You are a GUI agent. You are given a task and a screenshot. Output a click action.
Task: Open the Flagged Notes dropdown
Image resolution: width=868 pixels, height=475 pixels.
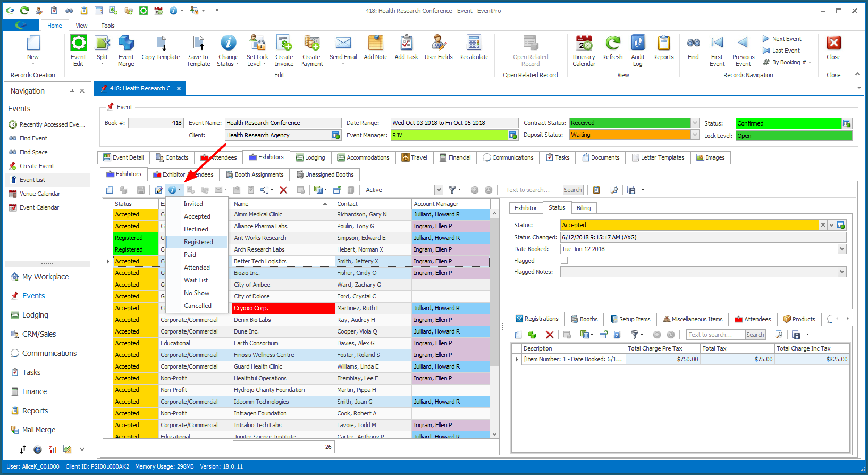click(842, 272)
